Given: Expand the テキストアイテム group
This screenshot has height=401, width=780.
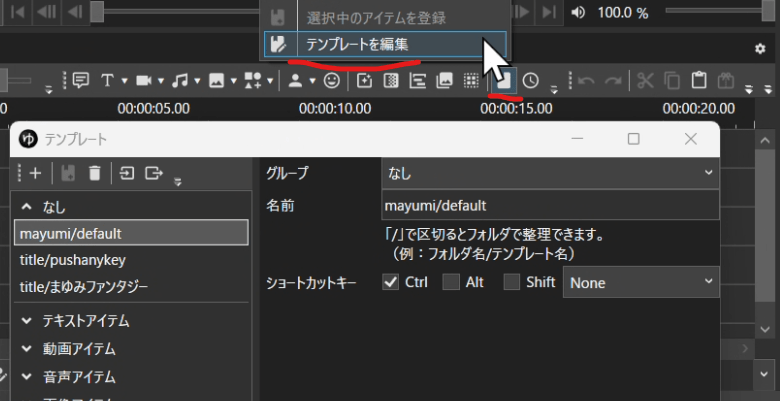Looking at the screenshot, I should click(x=27, y=321).
